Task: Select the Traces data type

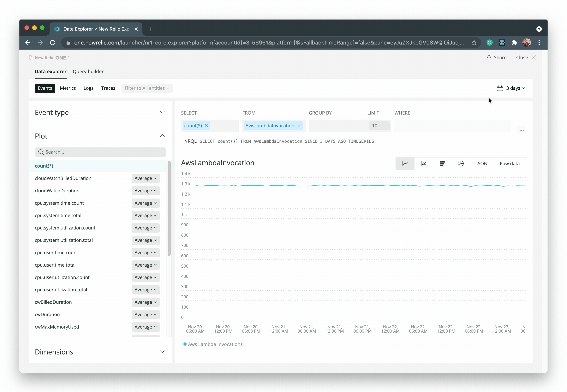Action: (108, 88)
